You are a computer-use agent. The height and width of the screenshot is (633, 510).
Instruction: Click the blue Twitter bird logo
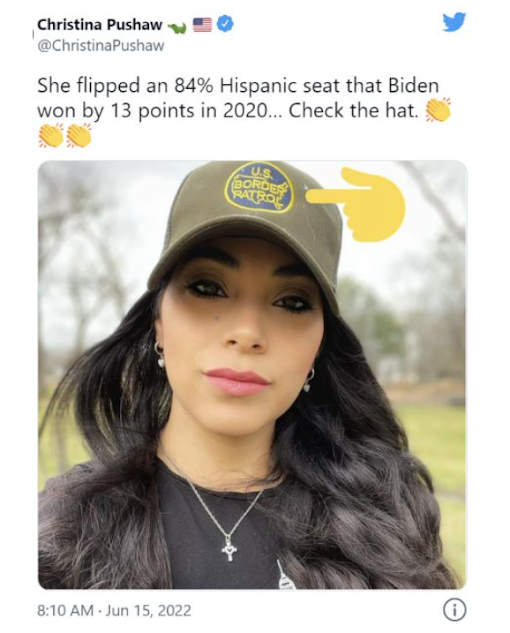pyautogui.click(x=454, y=22)
